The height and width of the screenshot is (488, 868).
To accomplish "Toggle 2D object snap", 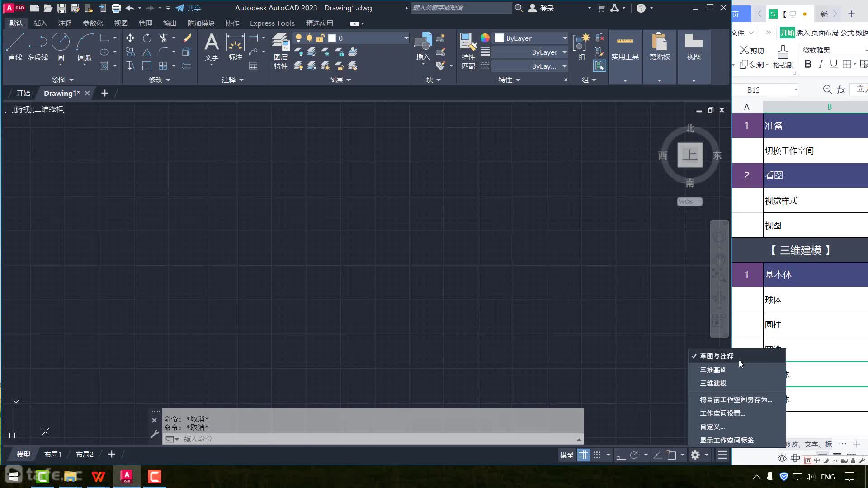I will (x=672, y=455).
